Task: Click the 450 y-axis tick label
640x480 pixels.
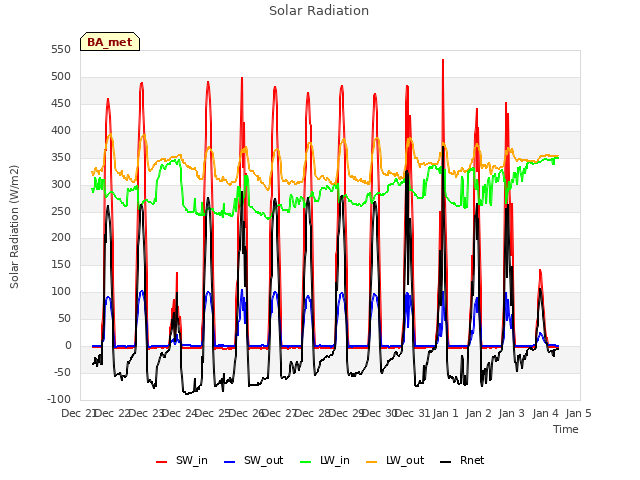Action: tap(61, 104)
